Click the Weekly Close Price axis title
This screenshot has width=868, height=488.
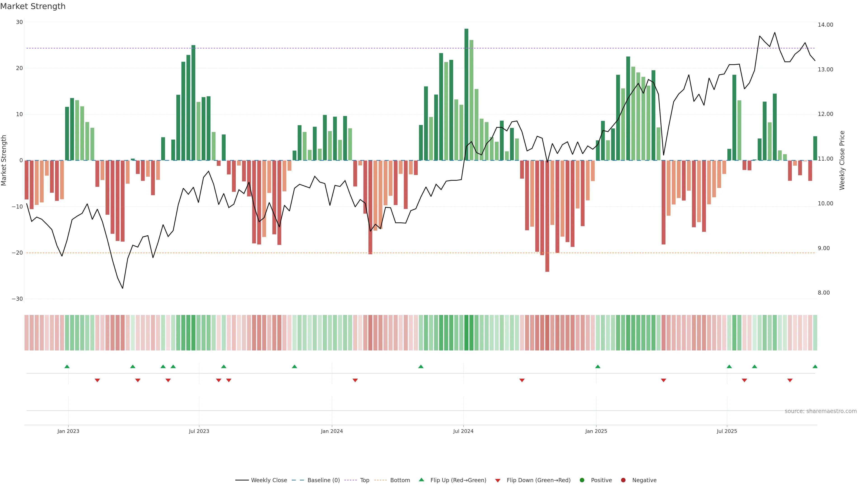coord(842,160)
